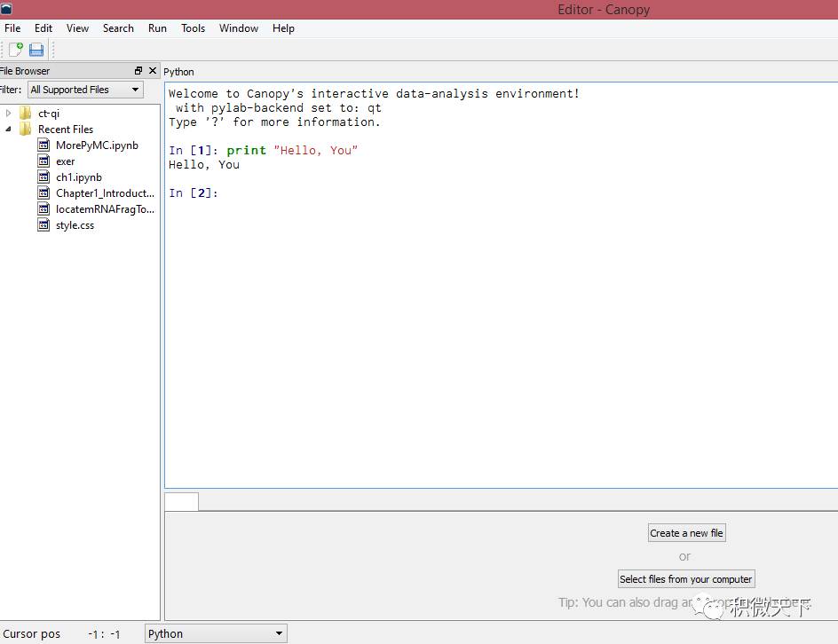
Task: Click Select files from your computer button
Action: click(x=686, y=579)
